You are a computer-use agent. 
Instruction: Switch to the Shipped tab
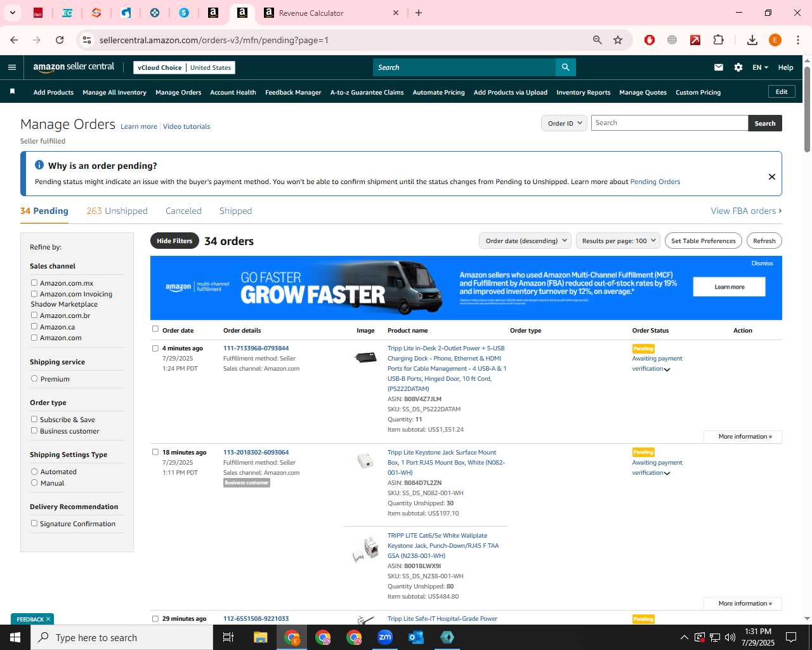[x=235, y=211]
